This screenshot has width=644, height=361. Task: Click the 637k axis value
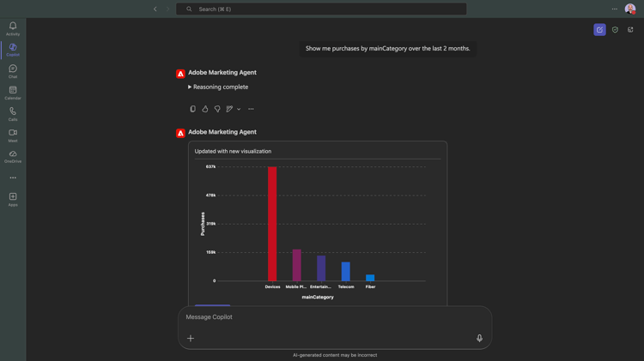pos(210,166)
